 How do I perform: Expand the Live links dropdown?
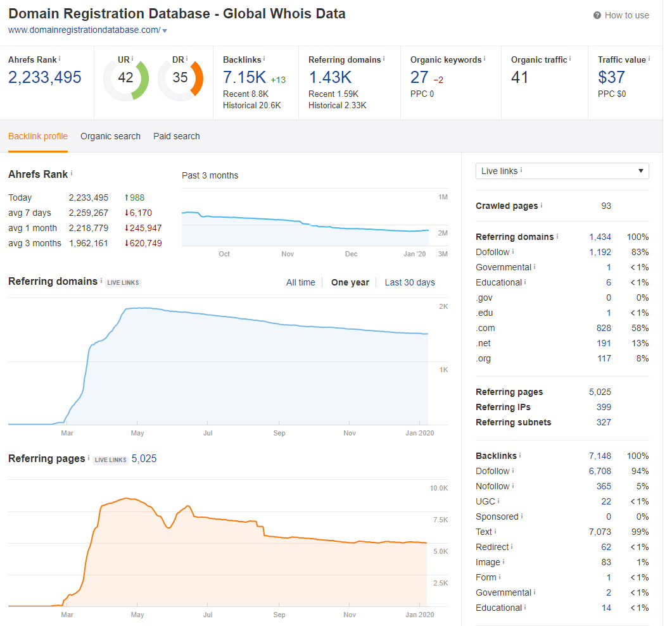(562, 171)
